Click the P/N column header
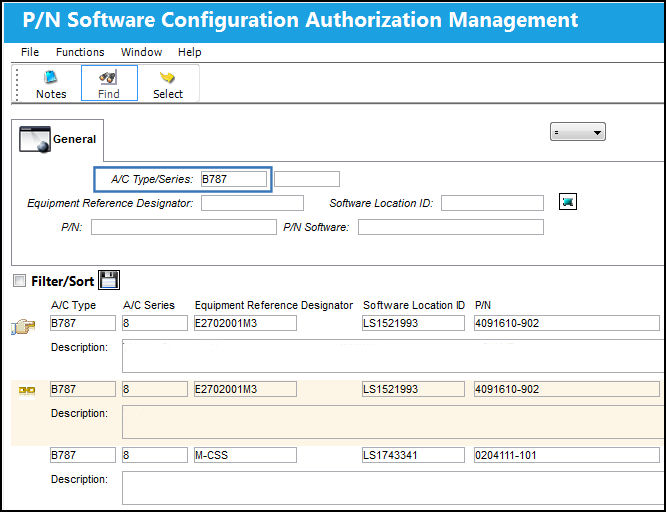The image size is (666, 512). click(483, 305)
